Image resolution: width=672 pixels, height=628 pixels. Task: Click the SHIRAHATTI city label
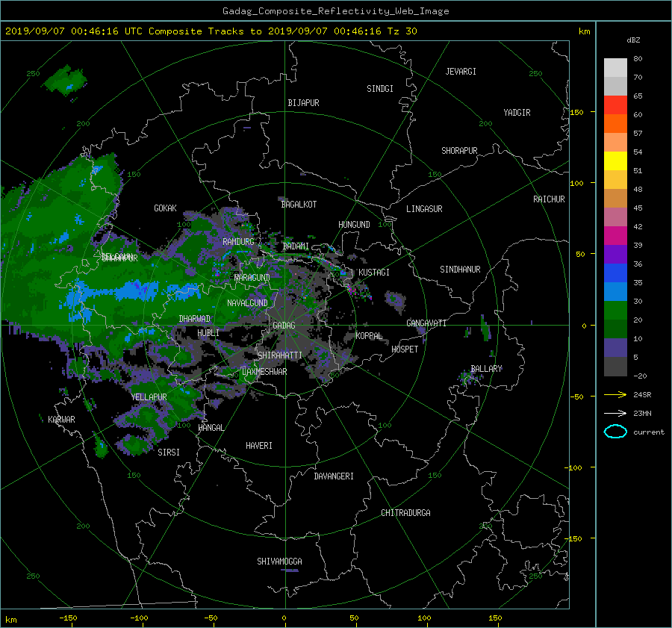[280, 355]
